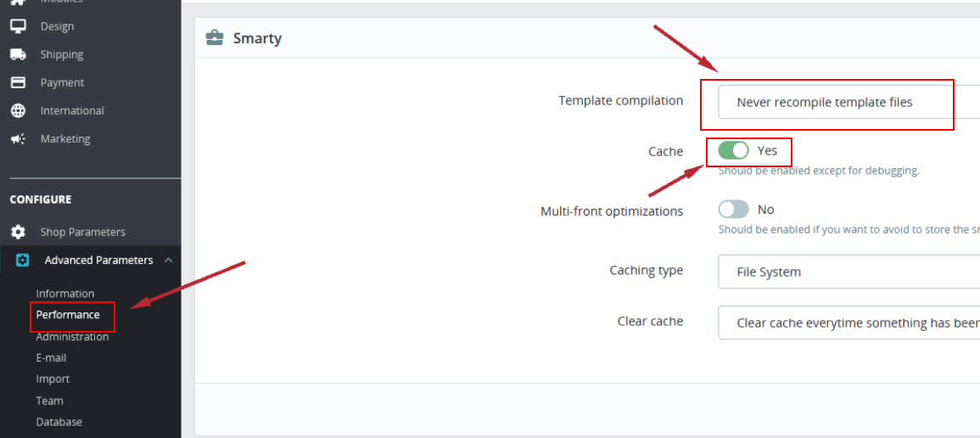Click the Shop Parameters gear icon
Screen dimensions: 980x438
(x=18, y=232)
